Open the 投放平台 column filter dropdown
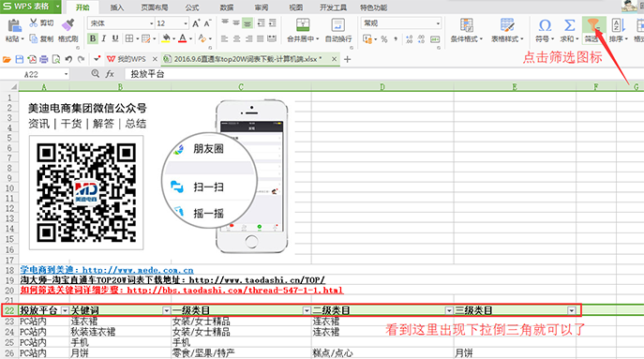The height and width of the screenshot is (359, 644). [65, 310]
